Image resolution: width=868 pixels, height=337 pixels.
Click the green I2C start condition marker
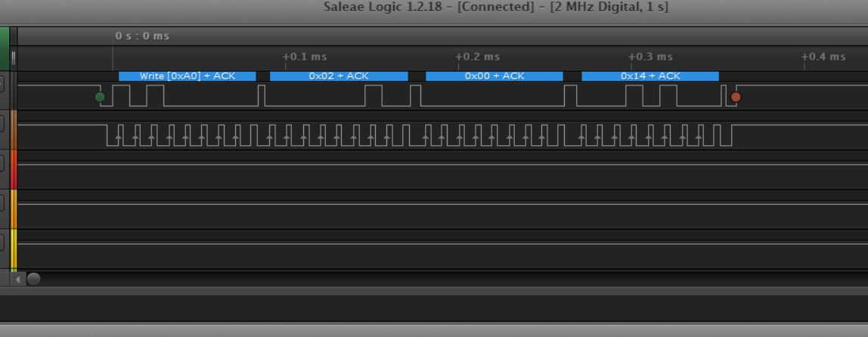tap(100, 97)
